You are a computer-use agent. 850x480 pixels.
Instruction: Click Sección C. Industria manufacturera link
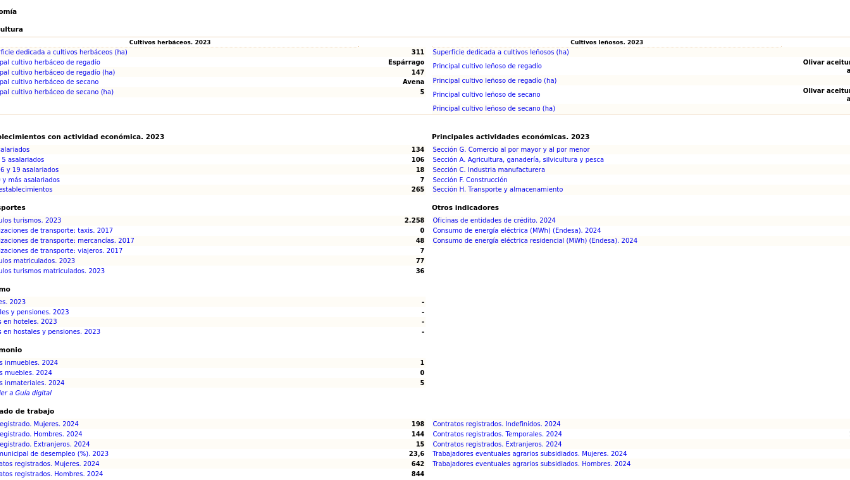(x=488, y=170)
